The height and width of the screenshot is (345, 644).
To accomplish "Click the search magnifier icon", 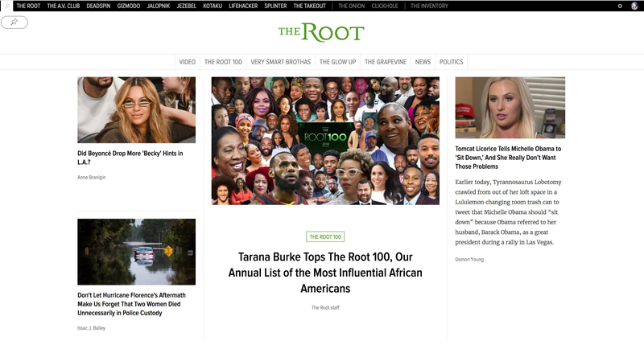I will tap(6, 6).
